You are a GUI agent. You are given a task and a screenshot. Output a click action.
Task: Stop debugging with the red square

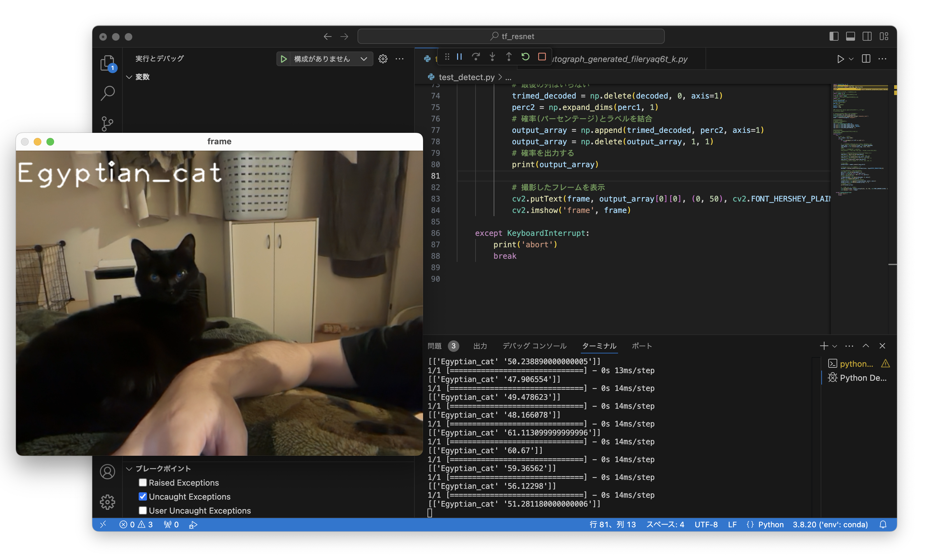tap(542, 57)
